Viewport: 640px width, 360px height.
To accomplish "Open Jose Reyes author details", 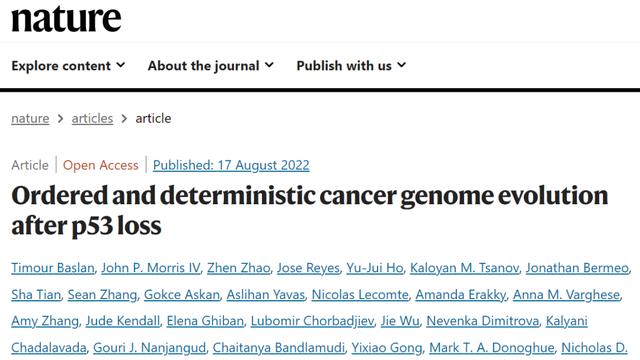I will [308, 268].
